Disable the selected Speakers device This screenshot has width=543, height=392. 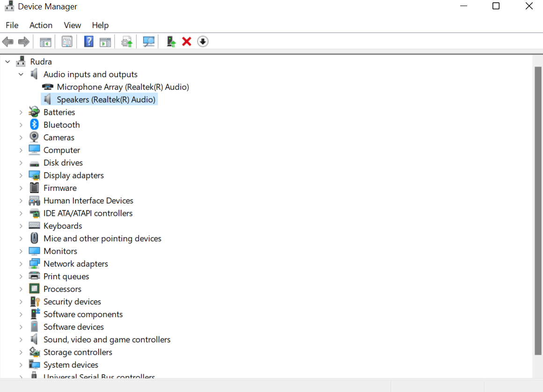[x=203, y=41]
